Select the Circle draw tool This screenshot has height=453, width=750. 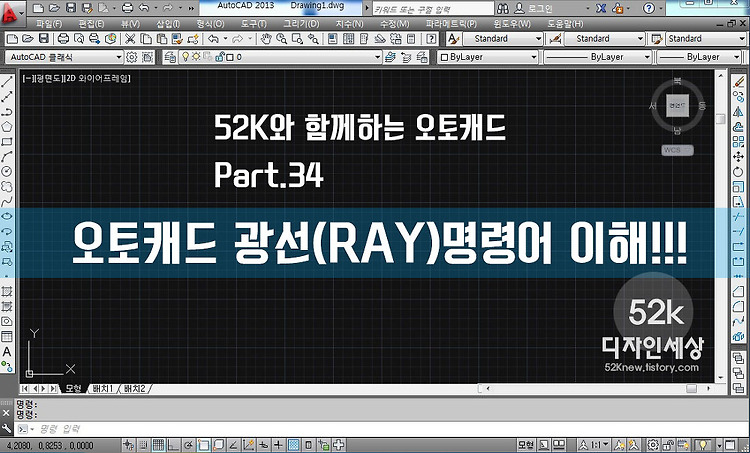coord(7,171)
